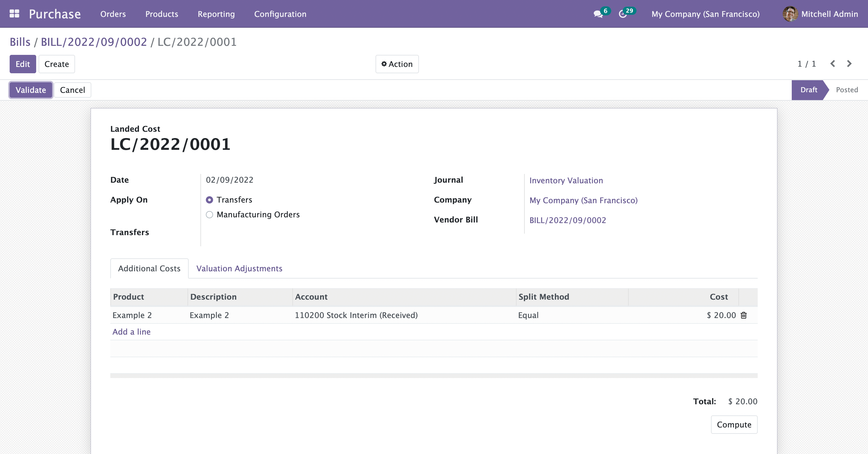
Task: Expand the company switcher My Company
Action: 705,14
